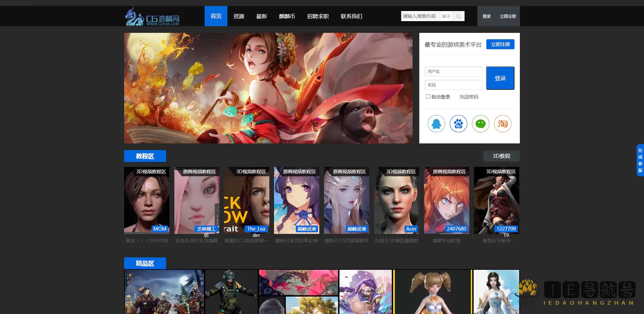Open the 在线客服 side widget
The image size is (644, 314).
(640, 160)
